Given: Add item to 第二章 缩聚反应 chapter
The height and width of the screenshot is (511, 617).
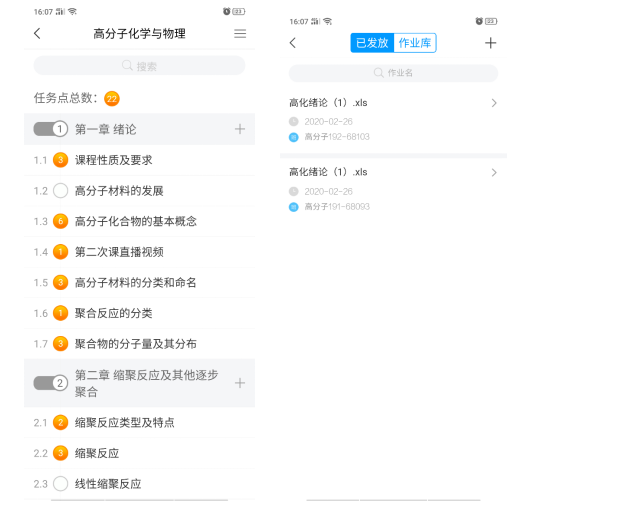Looking at the screenshot, I should pos(240,383).
